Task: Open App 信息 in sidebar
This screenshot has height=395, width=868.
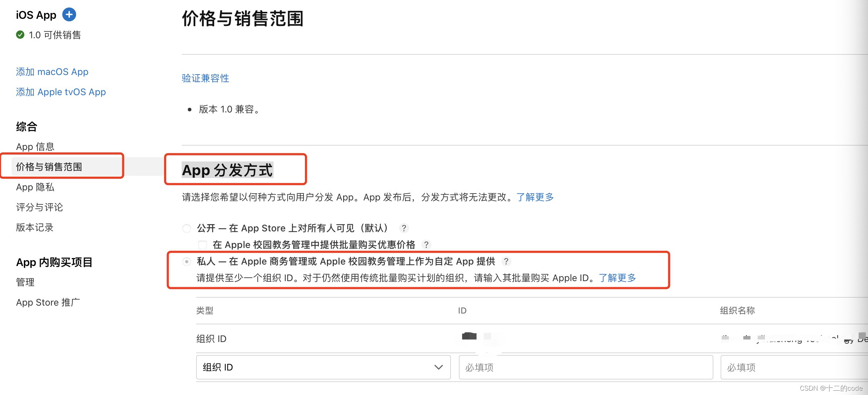Action: coord(35,147)
